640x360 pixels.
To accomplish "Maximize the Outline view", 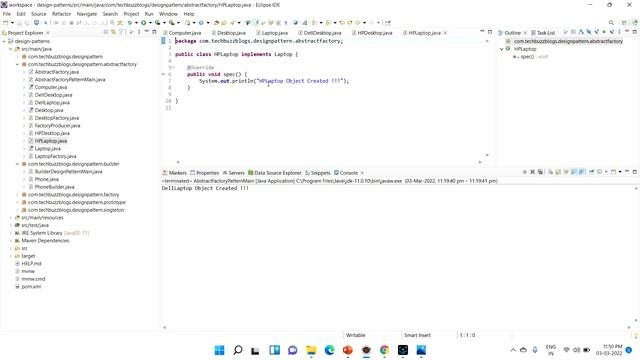I will pos(635,32).
